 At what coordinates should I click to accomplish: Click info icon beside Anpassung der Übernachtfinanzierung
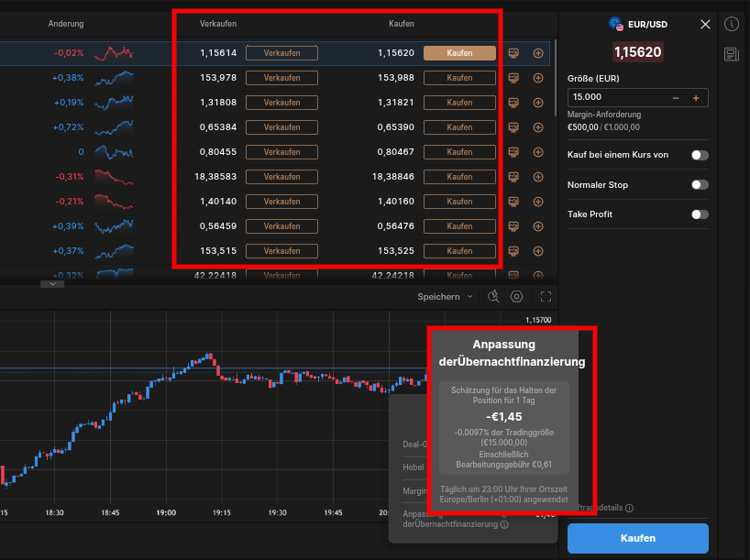(x=505, y=525)
